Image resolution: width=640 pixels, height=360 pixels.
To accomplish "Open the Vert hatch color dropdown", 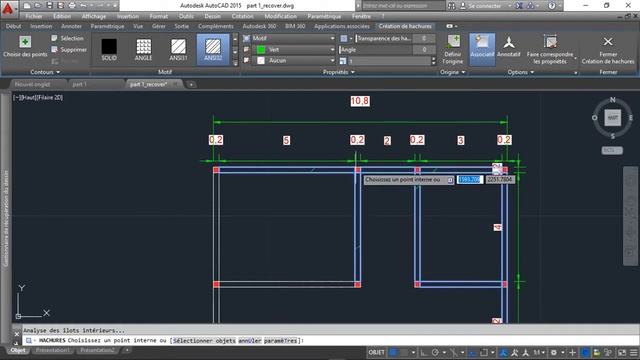I will tap(293, 49).
